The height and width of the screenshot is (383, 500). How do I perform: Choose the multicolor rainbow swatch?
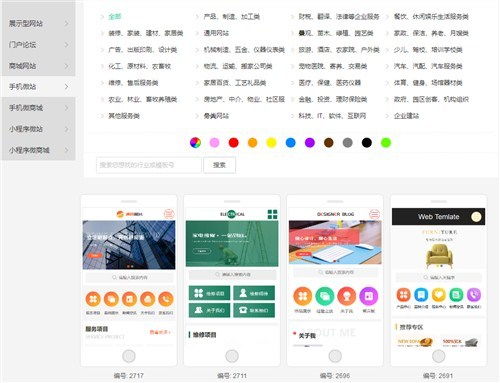195,143
